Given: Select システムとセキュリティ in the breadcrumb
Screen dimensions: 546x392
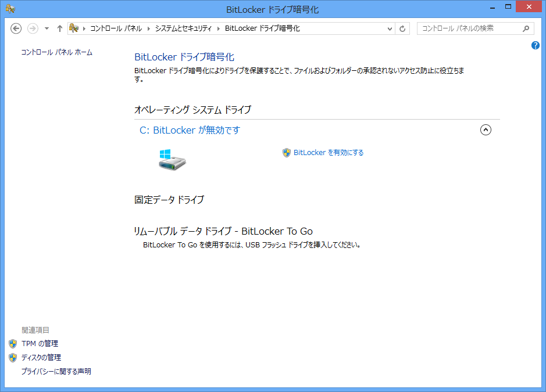Looking at the screenshot, I should coord(183,28).
